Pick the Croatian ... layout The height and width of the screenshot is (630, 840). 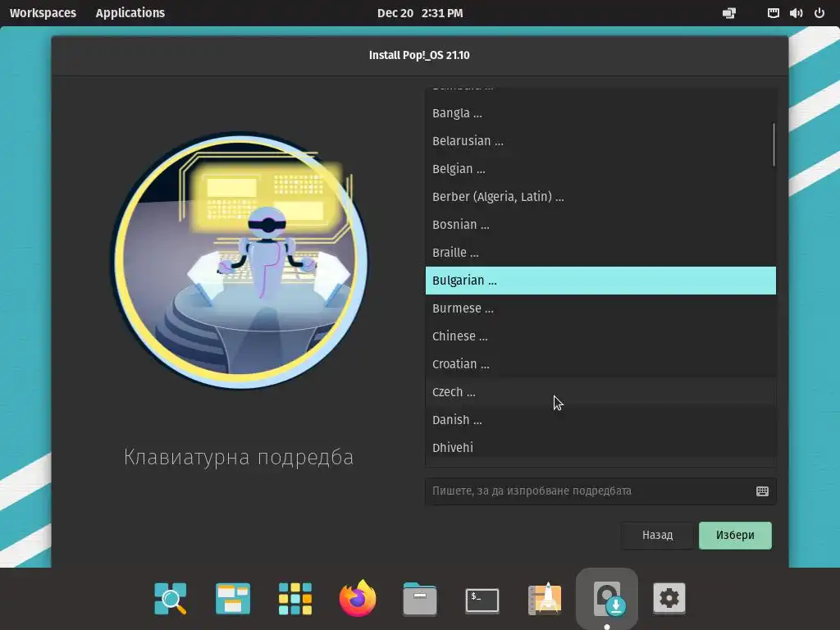pyautogui.click(x=600, y=363)
